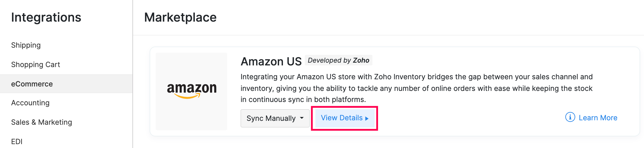Click the orange smile under the amazon wordmark
Viewport: 644px width, 148px height.
(188, 96)
